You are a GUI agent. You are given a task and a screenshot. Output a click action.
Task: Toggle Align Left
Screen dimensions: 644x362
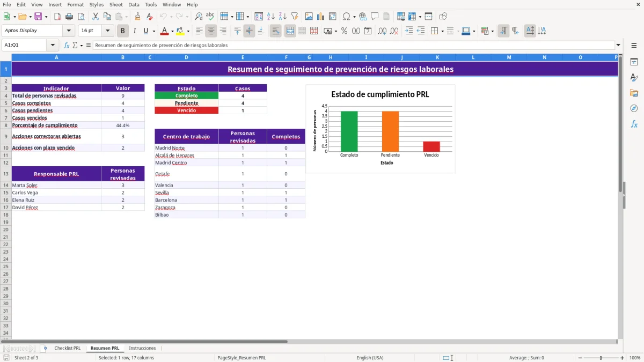click(200, 31)
